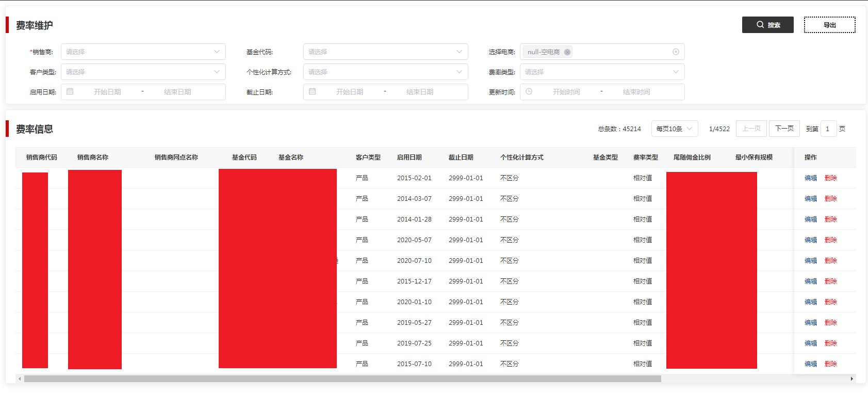Select 更新时间 start time field
The width and height of the screenshot is (868, 394).
tap(566, 92)
